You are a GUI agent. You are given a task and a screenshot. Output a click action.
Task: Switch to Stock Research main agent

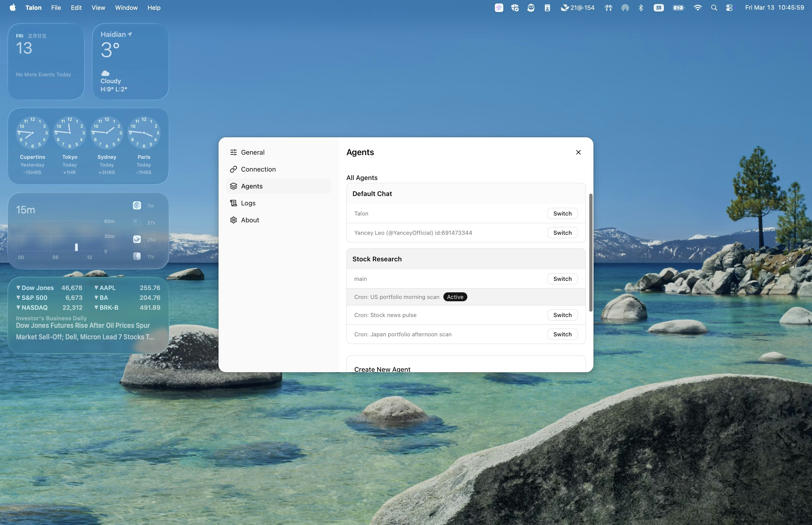click(562, 279)
